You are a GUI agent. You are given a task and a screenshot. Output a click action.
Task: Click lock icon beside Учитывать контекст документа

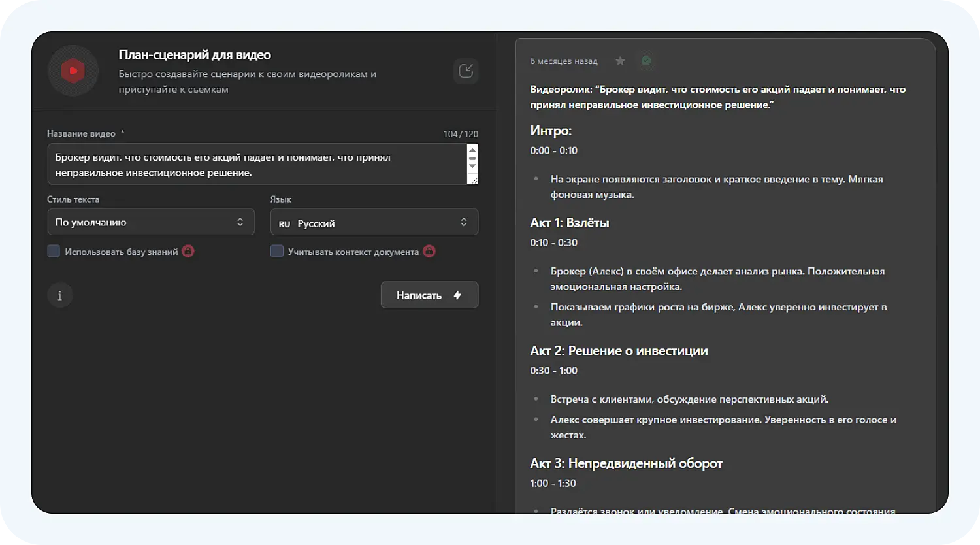coord(429,252)
